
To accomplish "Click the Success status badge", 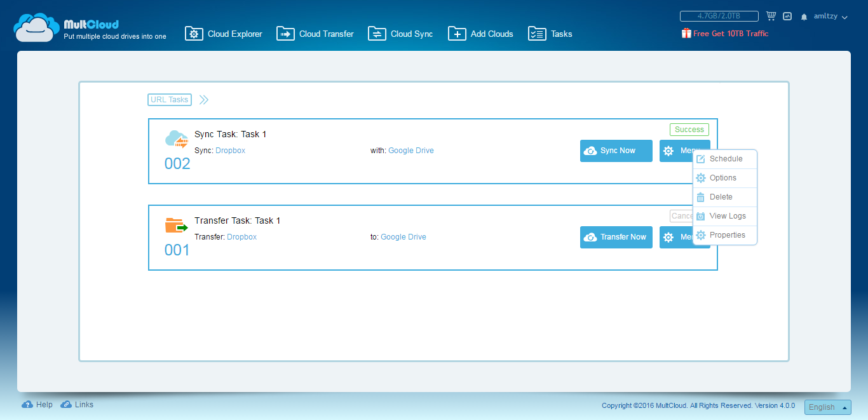I will pos(689,130).
